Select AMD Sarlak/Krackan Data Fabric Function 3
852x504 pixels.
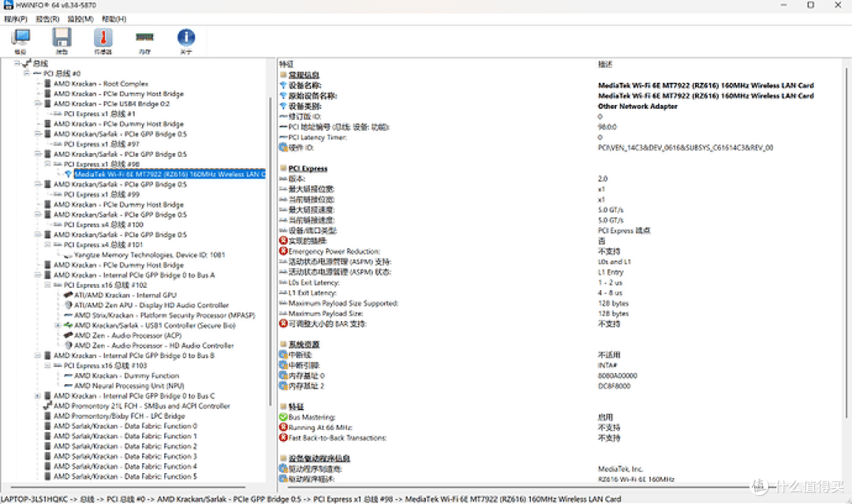pos(125,456)
